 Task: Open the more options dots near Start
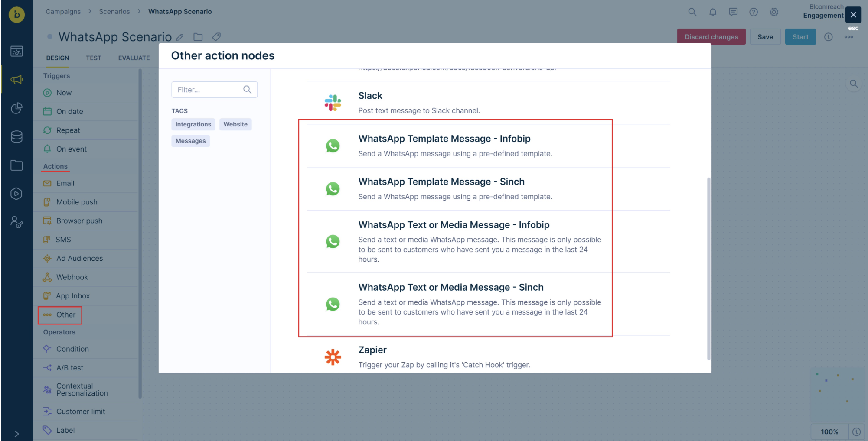pyautogui.click(x=849, y=37)
